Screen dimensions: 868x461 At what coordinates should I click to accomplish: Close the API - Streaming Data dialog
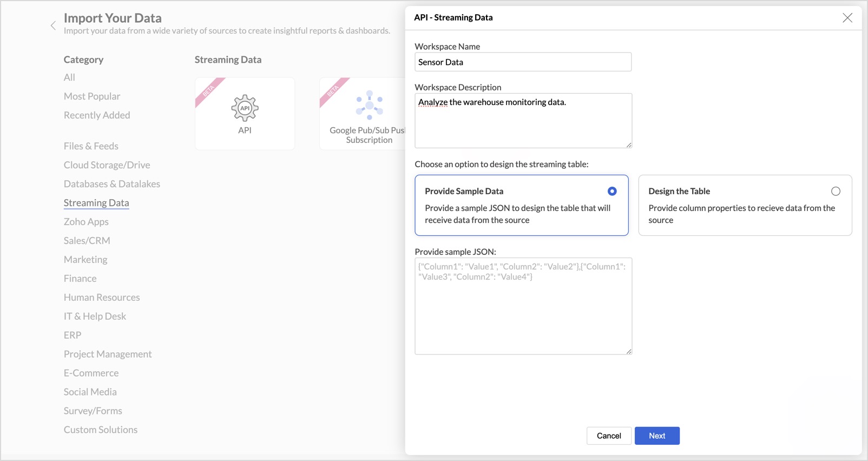click(847, 18)
